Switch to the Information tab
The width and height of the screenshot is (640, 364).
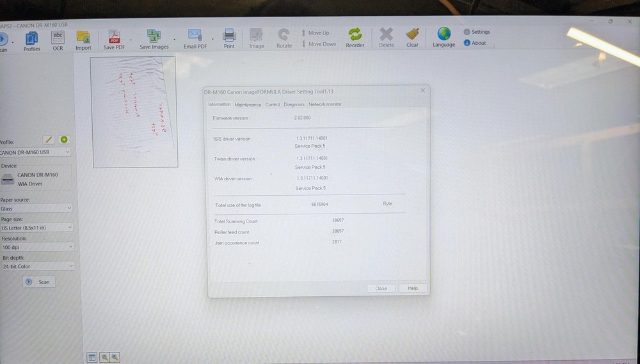(x=220, y=104)
